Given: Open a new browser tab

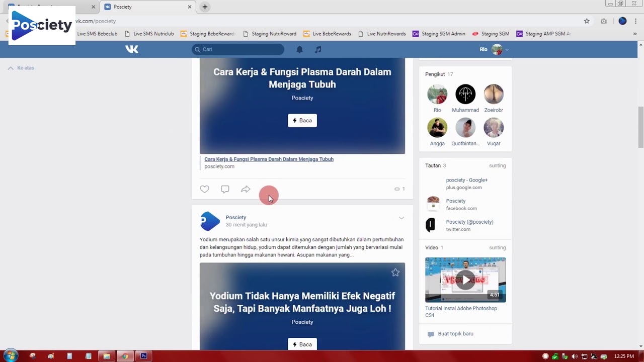Looking at the screenshot, I should (x=205, y=7).
